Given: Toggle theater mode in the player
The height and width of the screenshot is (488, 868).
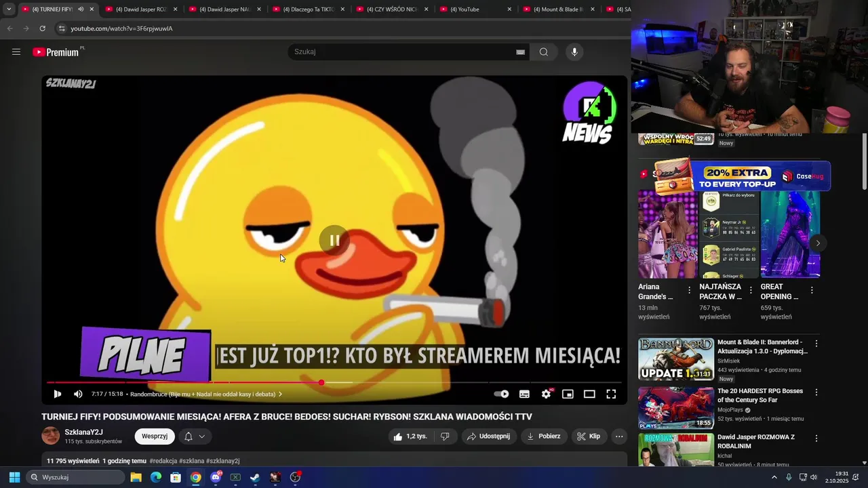Looking at the screenshot, I should 589,394.
